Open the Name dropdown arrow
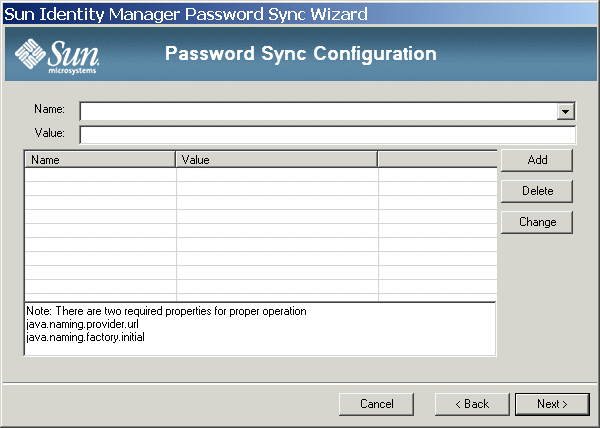 566,111
